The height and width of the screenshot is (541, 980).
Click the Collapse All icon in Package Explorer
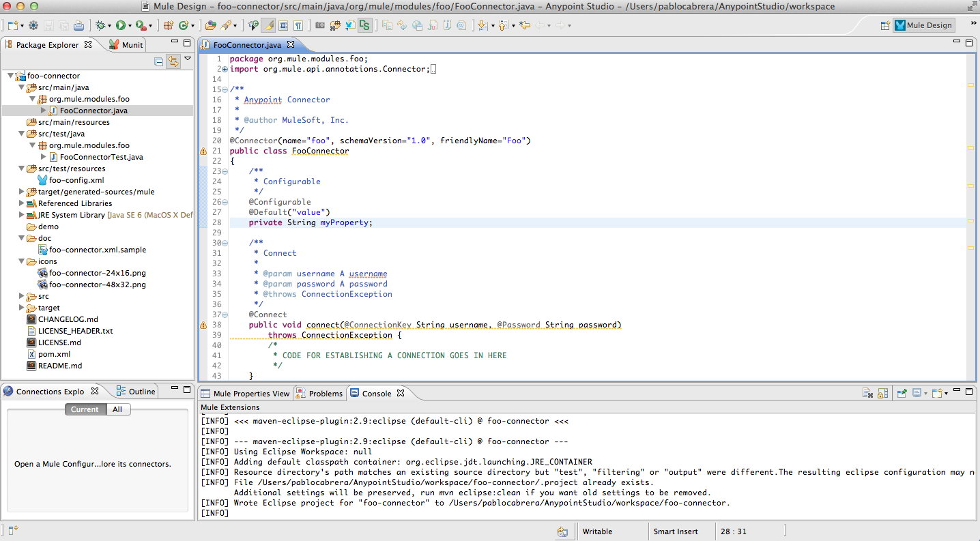(x=158, y=61)
